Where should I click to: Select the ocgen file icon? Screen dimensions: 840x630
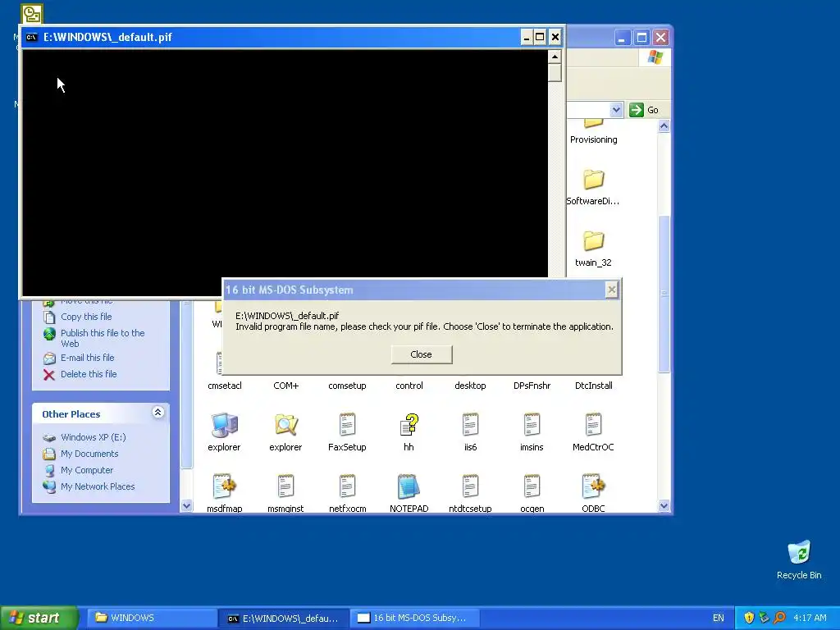click(x=532, y=487)
